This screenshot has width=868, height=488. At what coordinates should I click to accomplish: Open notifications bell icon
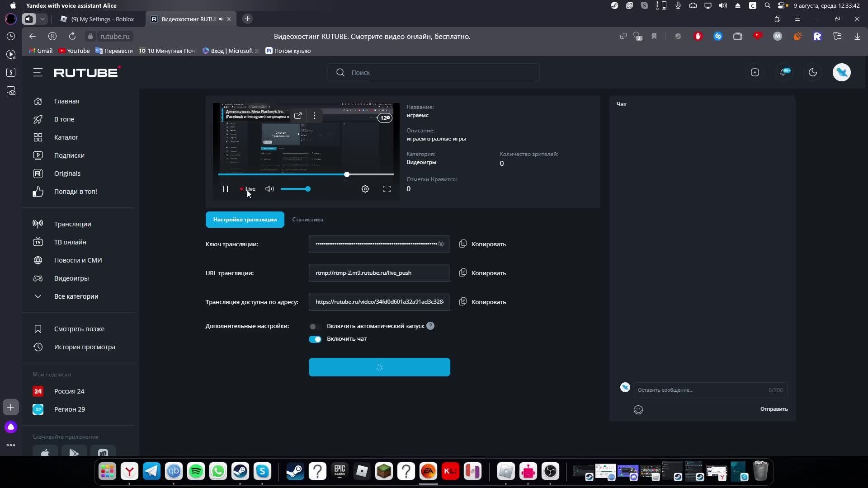coord(784,72)
